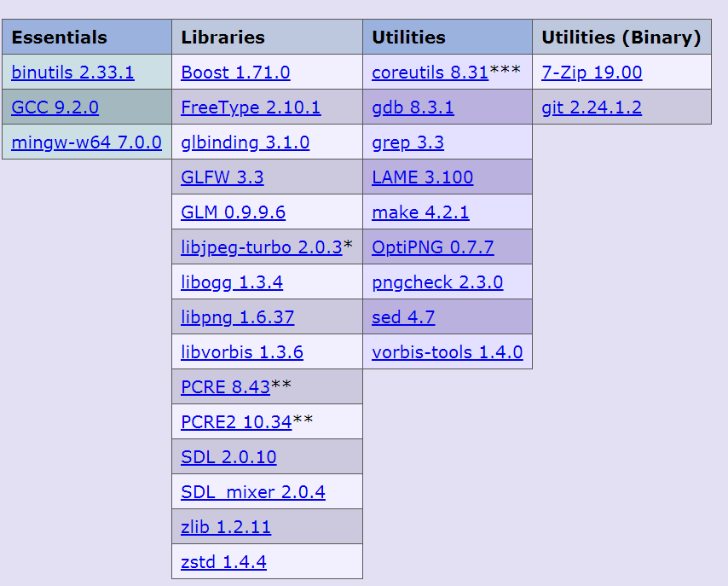Open the libogg 1.3.4 link
The width and height of the screenshot is (728, 586).
click(232, 282)
